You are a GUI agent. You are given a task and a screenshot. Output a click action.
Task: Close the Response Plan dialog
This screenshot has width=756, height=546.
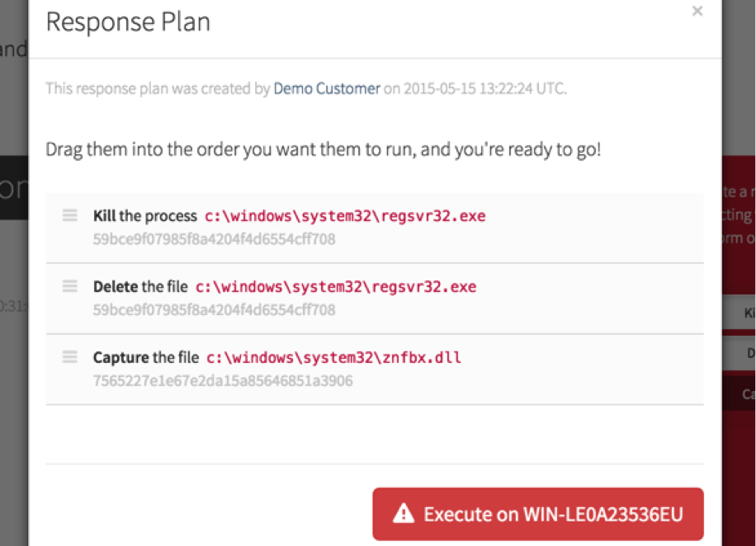(697, 11)
